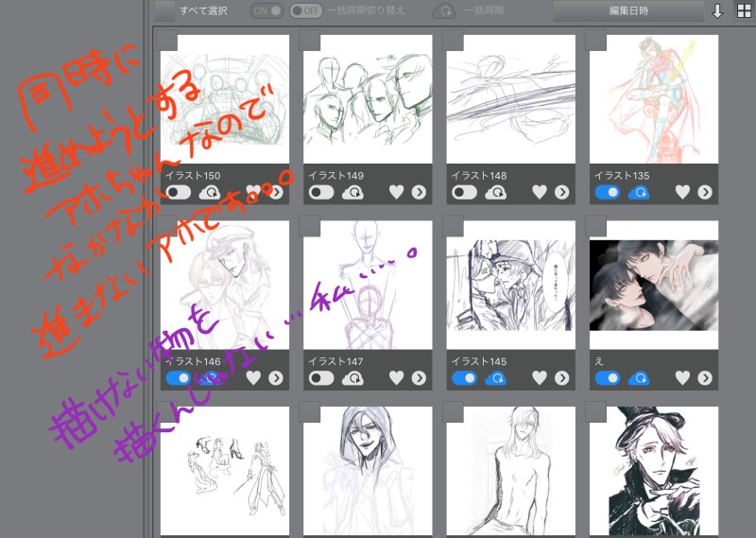Open top hat character thumbnail

(x=654, y=471)
